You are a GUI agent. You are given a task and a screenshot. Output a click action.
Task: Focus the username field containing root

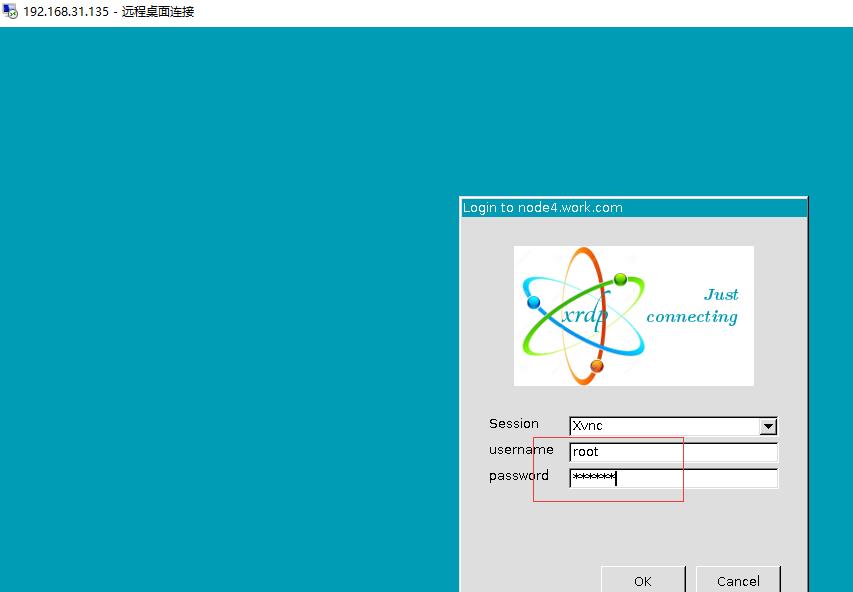[673, 452]
